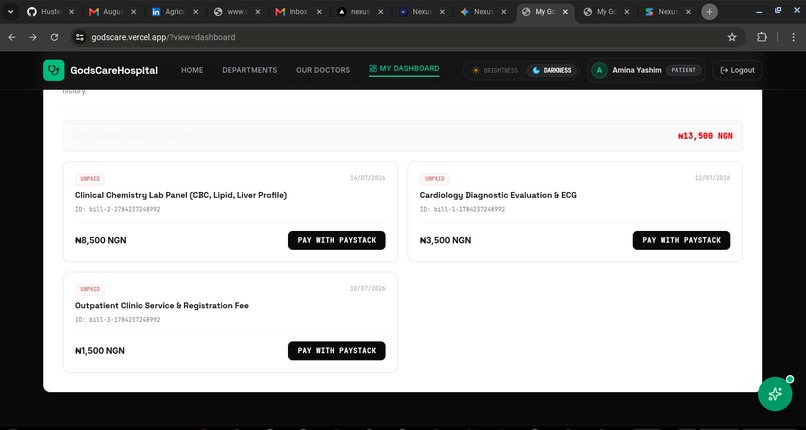The height and width of the screenshot is (430, 806).
Task: Open a new browser tab with plus button
Action: click(x=709, y=12)
